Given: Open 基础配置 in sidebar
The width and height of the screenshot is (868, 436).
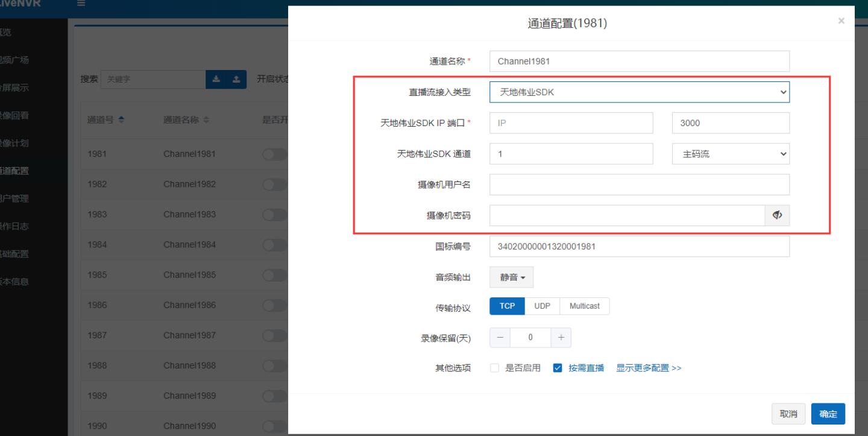Looking at the screenshot, I should 13,254.
